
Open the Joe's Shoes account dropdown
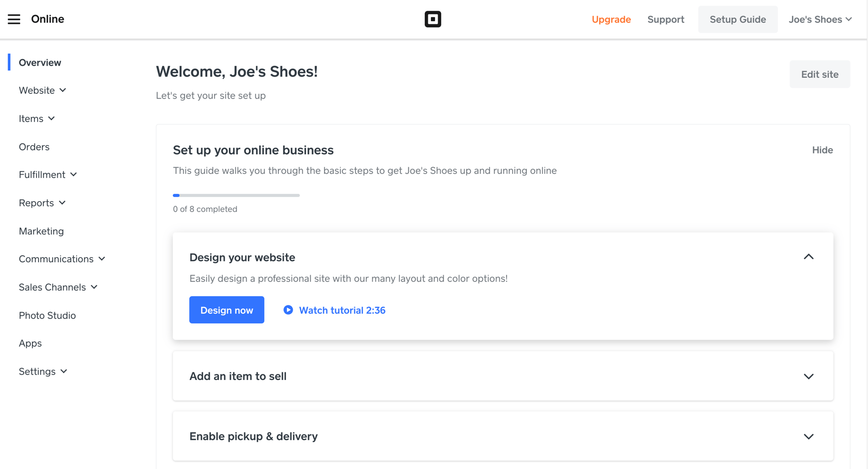tap(820, 20)
